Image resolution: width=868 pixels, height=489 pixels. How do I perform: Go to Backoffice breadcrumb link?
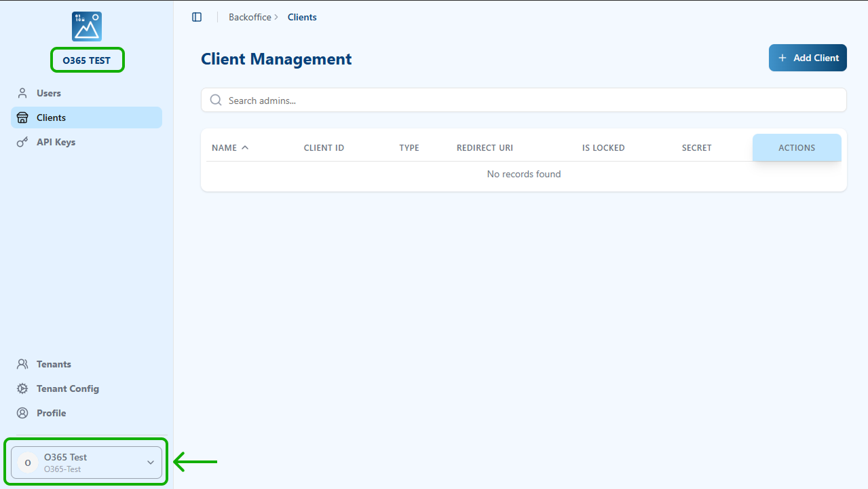click(250, 17)
